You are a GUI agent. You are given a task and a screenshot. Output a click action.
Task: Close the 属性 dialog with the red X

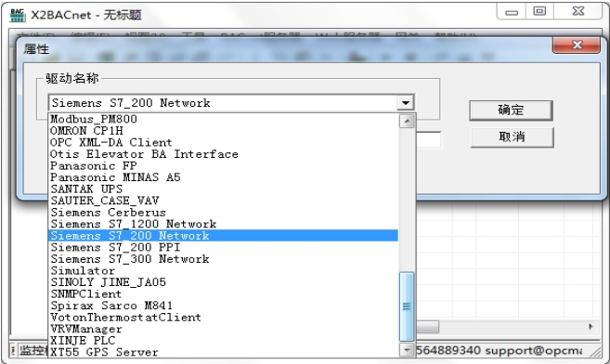pyautogui.click(x=577, y=45)
